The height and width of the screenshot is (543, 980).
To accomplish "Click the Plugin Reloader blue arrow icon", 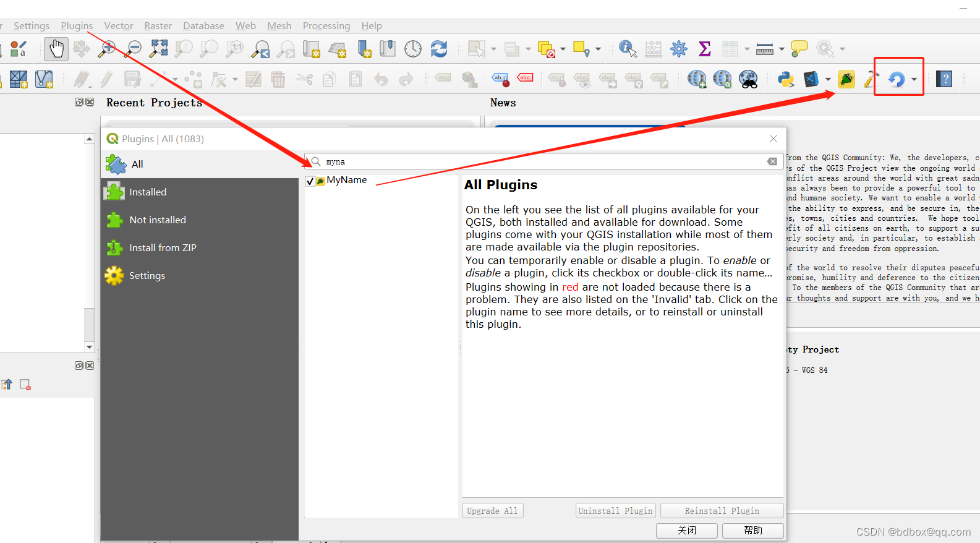I will pos(896,79).
